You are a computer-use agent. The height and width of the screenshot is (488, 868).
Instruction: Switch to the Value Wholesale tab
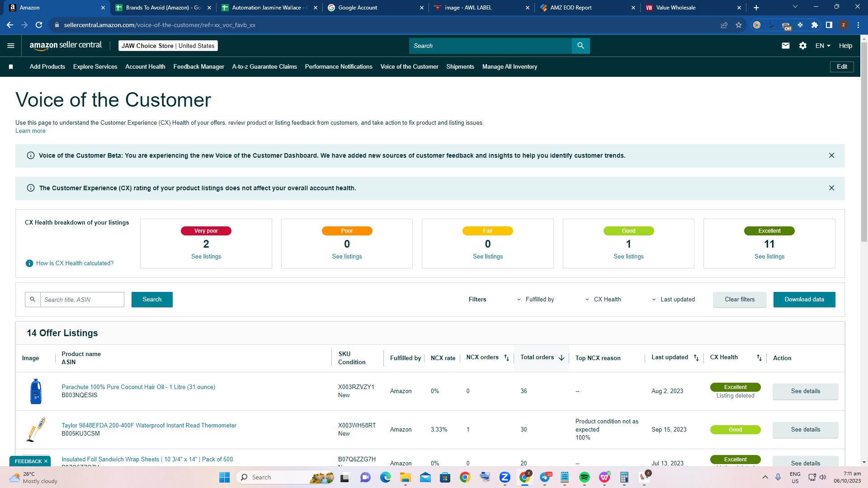693,8
